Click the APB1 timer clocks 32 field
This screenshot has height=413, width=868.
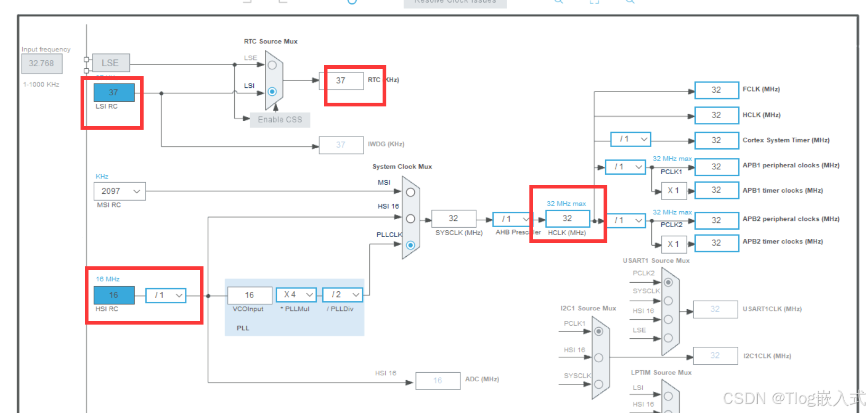(716, 190)
